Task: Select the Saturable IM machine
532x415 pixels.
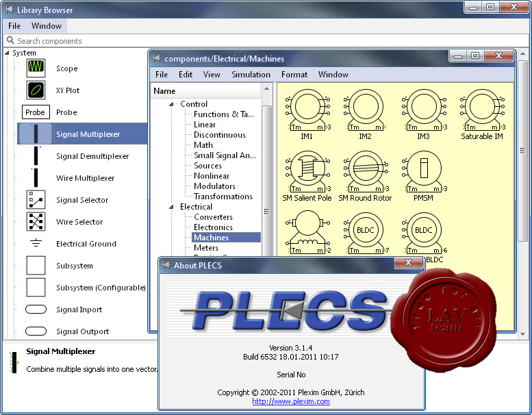Action: (482, 110)
